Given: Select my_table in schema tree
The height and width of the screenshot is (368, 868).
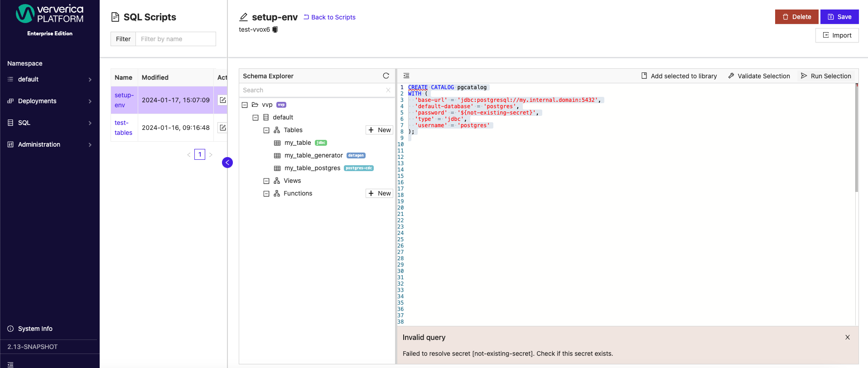Looking at the screenshot, I should (x=298, y=143).
